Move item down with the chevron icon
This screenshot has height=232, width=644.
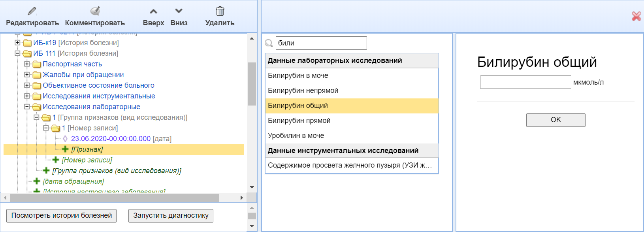(179, 11)
